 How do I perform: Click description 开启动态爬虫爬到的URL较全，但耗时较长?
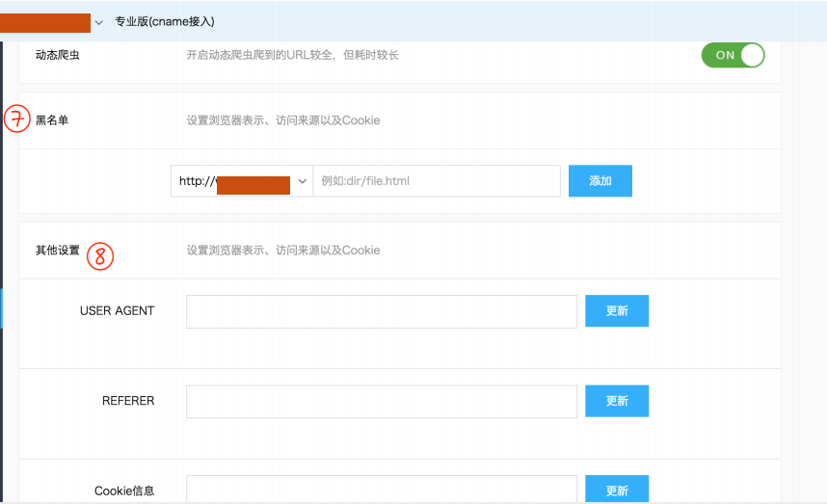tap(293, 55)
